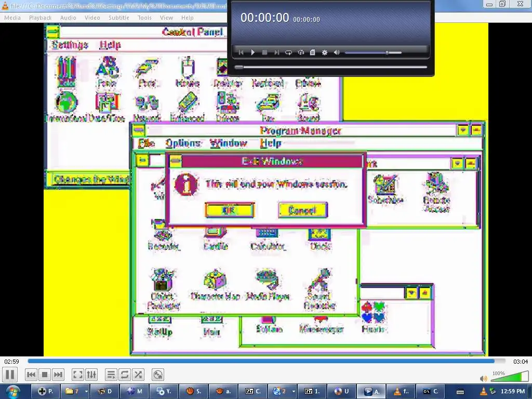Click seek bar in floating mini controller

tap(331, 67)
